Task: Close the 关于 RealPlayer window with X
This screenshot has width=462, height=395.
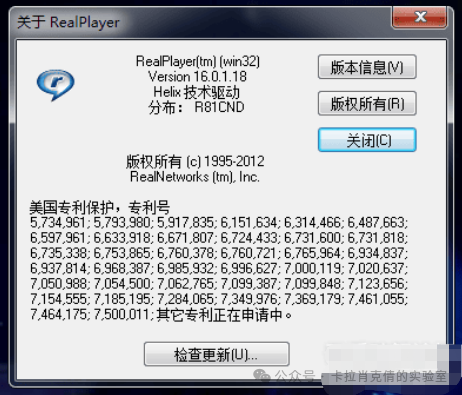Action: tap(419, 17)
